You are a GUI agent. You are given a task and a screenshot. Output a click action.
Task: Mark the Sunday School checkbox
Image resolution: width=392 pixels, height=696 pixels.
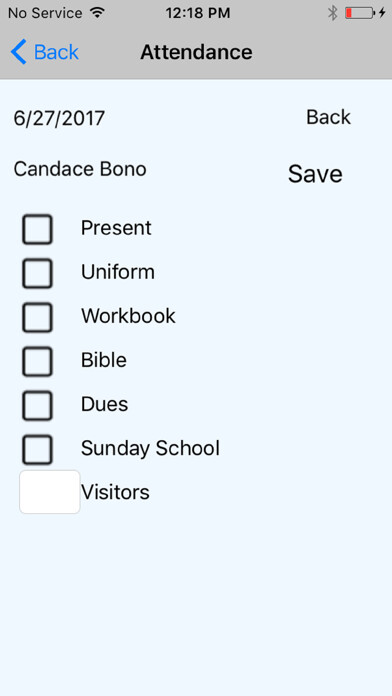click(x=37, y=449)
